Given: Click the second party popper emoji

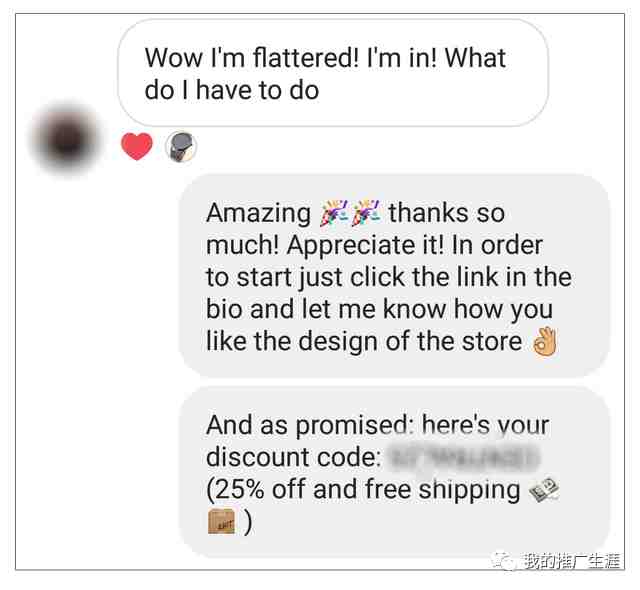Looking at the screenshot, I should click(365, 213).
